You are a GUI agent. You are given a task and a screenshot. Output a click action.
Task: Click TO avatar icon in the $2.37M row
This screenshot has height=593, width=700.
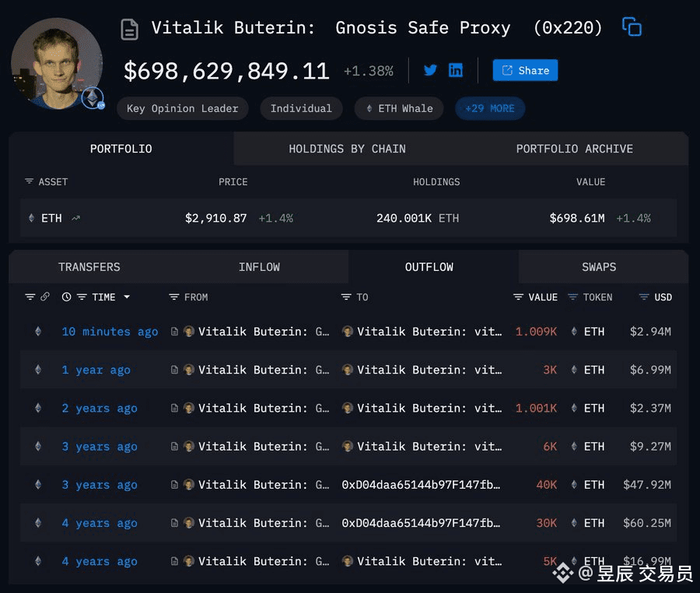[x=348, y=408]
